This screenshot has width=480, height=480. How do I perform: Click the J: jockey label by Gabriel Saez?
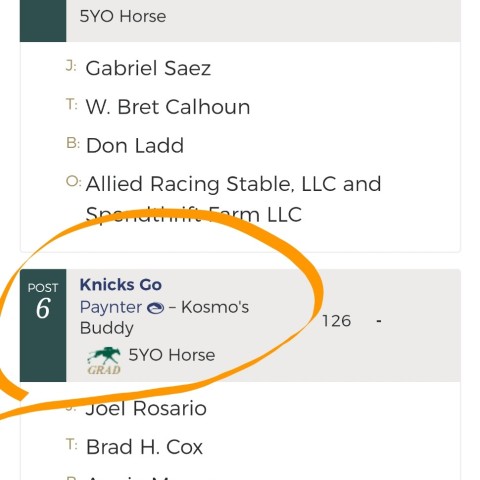71,66
